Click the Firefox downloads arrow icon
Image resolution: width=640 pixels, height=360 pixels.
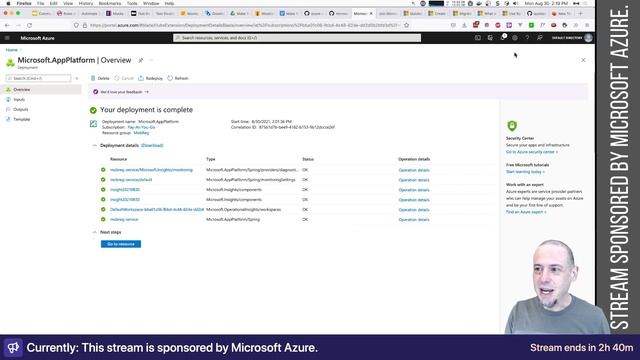coord(464,25)
